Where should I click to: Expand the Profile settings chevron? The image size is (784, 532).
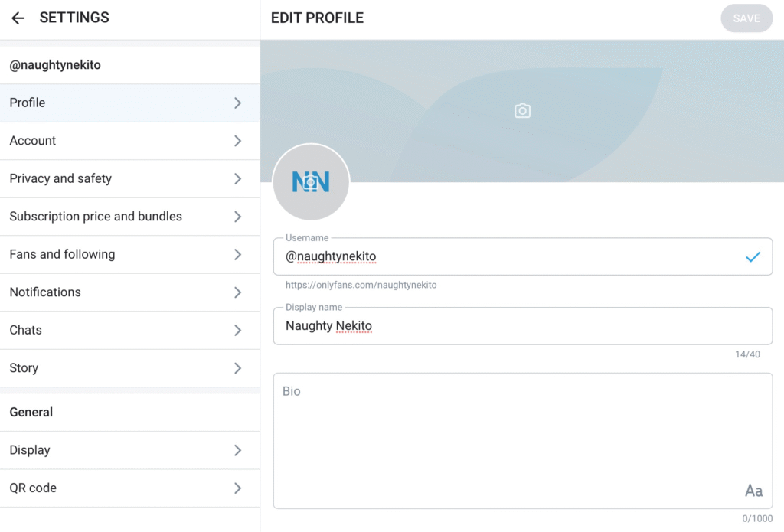(x=237, y=103)
